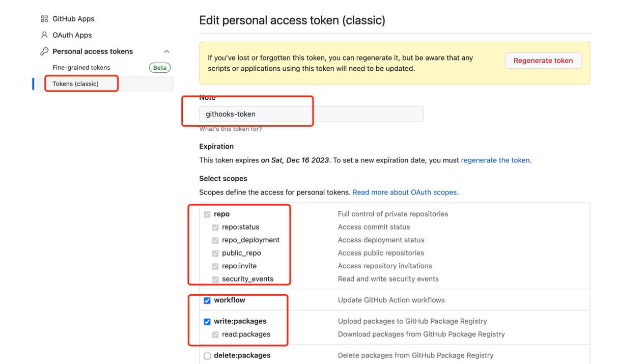
Task: Toggle the repo_deployment checkbox
Action: coord(215,240)
